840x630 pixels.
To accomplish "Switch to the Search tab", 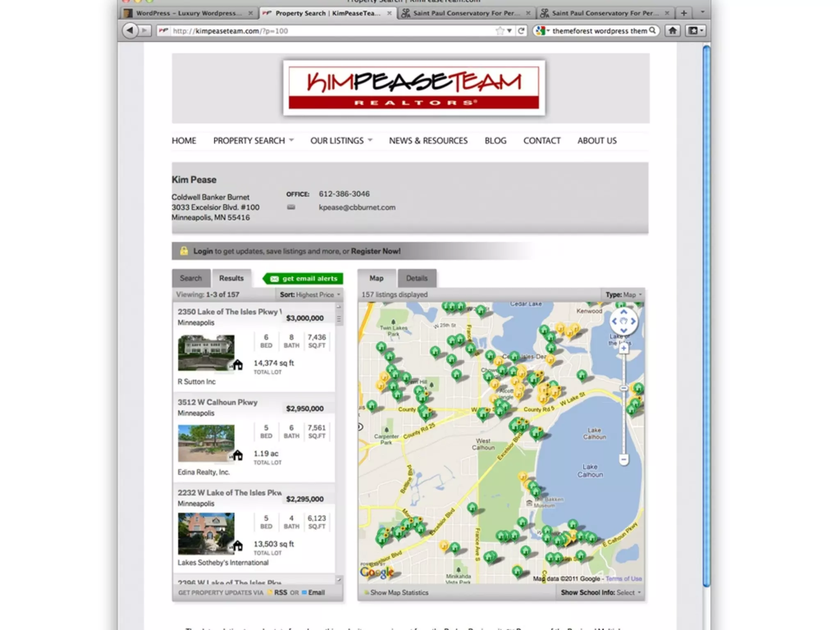I will pos(191,278).
